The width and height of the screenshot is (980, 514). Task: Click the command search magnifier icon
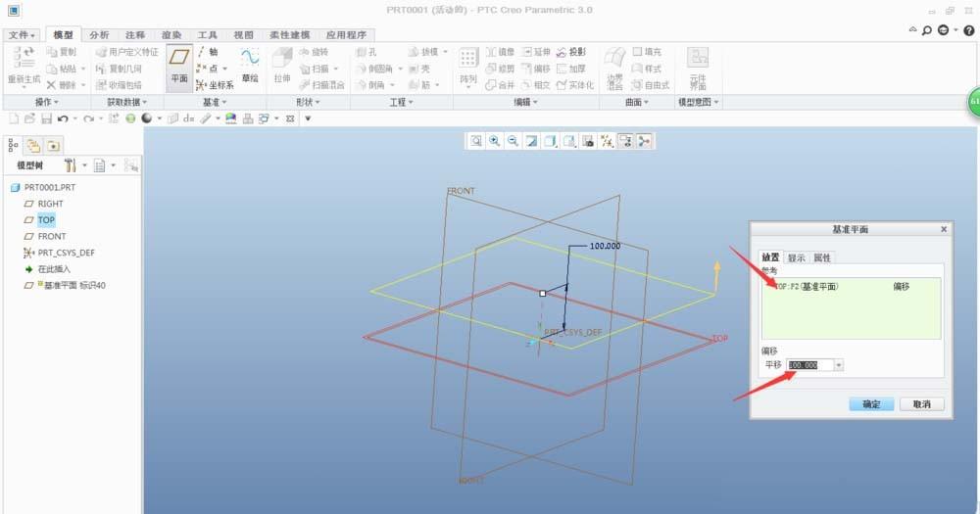[927, 30]
